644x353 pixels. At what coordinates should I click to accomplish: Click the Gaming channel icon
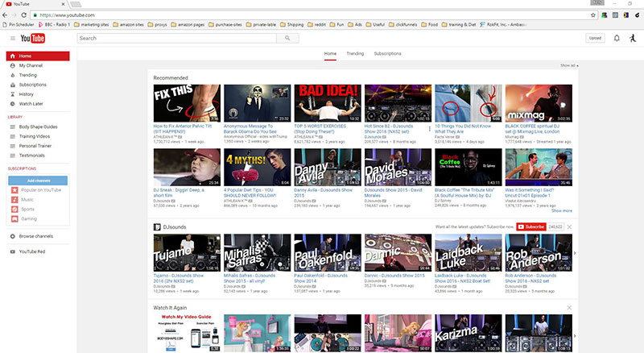[x=14, y=219]
